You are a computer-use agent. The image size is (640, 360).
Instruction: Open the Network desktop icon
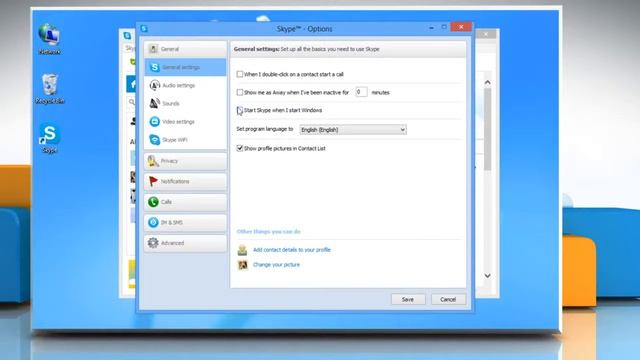click(49, 39)
